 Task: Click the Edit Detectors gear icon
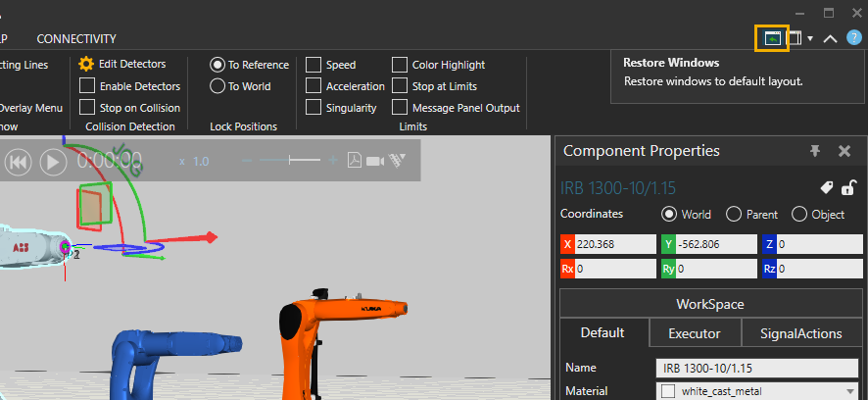tap(86, 65)
